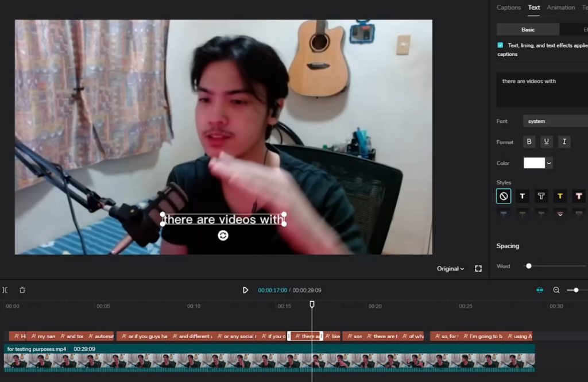Delete the selected clip using the trash icon
588x382 pixels.
22,290
